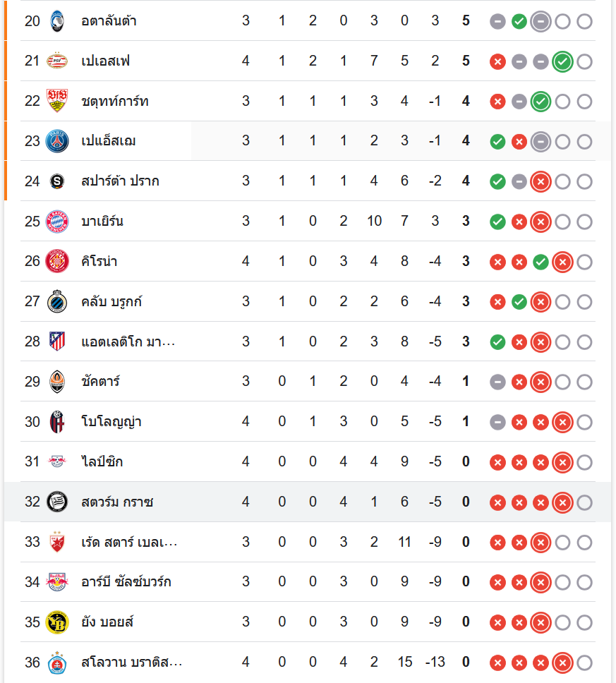Click the Atalanta club crest icon

(x=57, y=21)
